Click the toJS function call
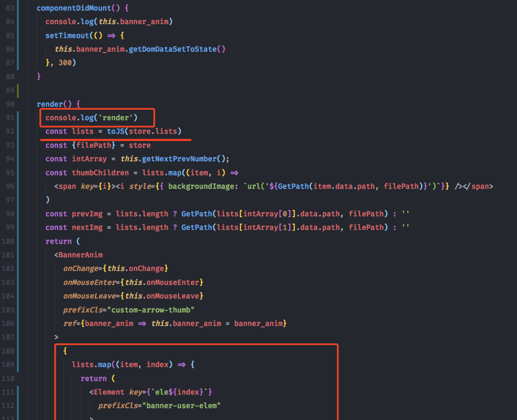This screenshot has width=517, height=420. click(115, 131)
